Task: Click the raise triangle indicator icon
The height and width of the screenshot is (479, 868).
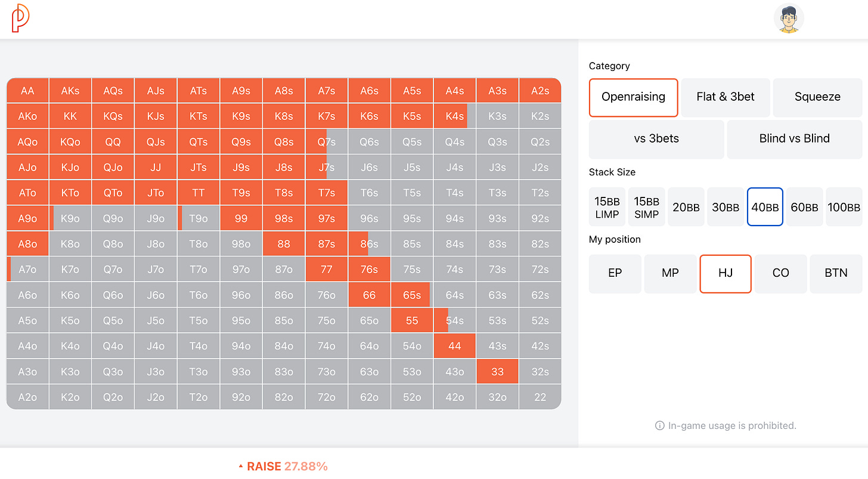Action: coord(241,466)
